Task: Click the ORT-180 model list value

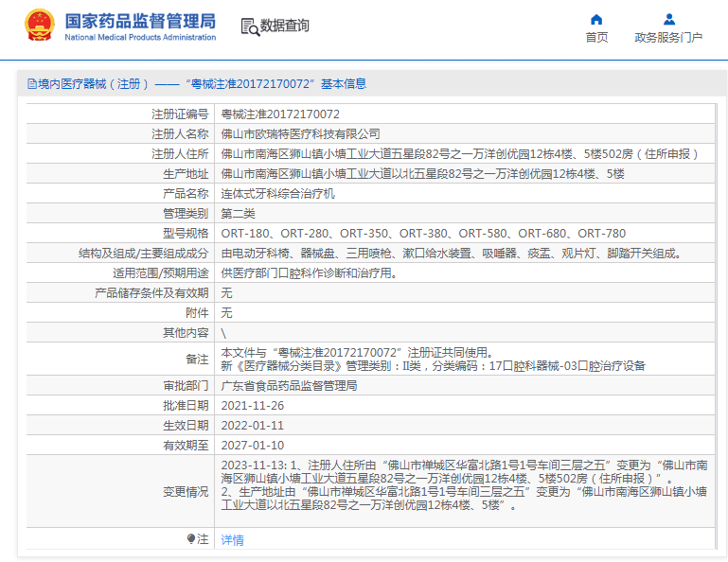Action: point(423,234)
